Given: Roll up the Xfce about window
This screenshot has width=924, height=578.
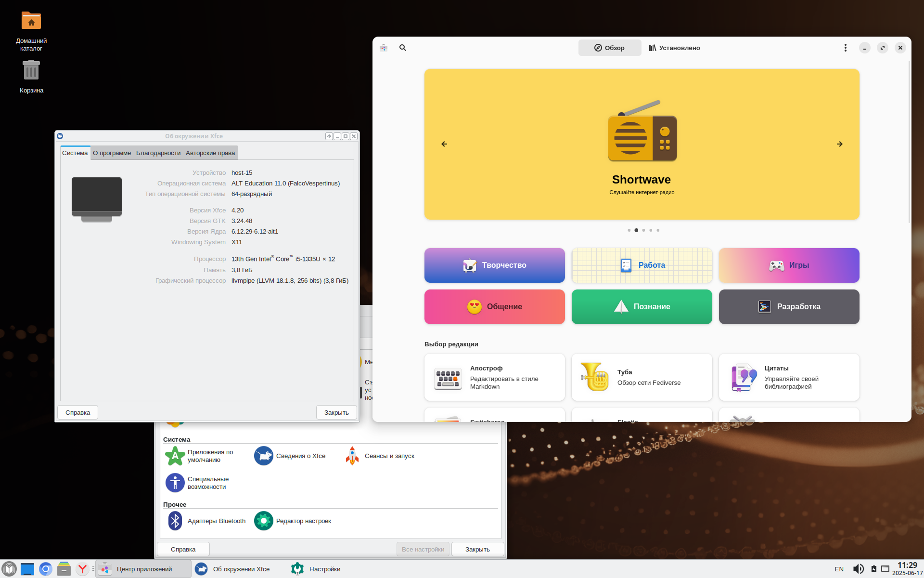Looking at the screenshot, I should click(x=329, y=136).
